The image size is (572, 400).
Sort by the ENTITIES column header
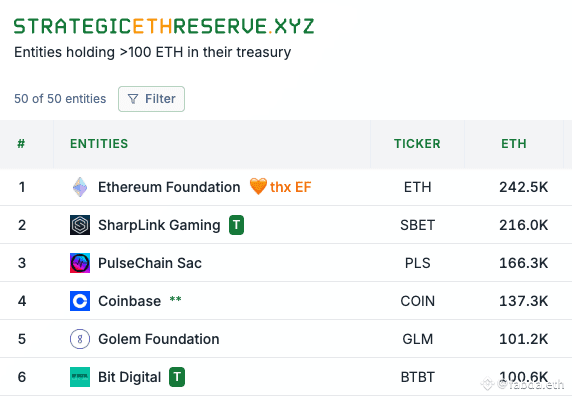(99, 144)
